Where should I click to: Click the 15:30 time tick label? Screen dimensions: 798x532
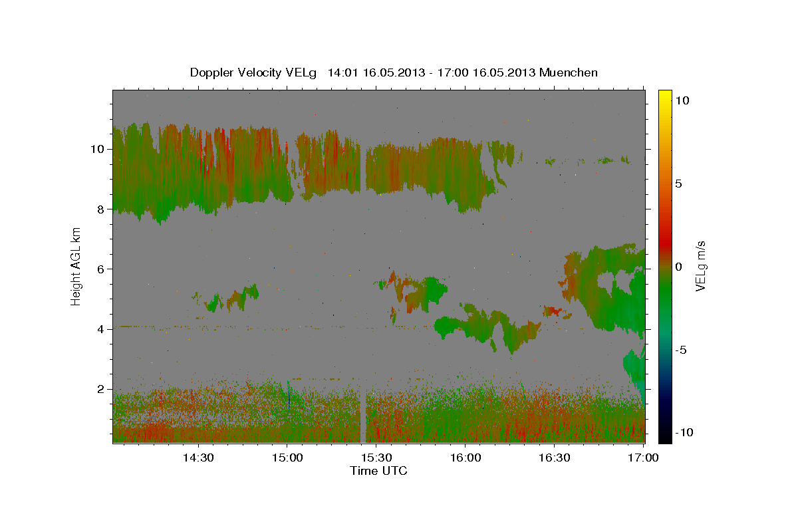[x=376, y=458]
